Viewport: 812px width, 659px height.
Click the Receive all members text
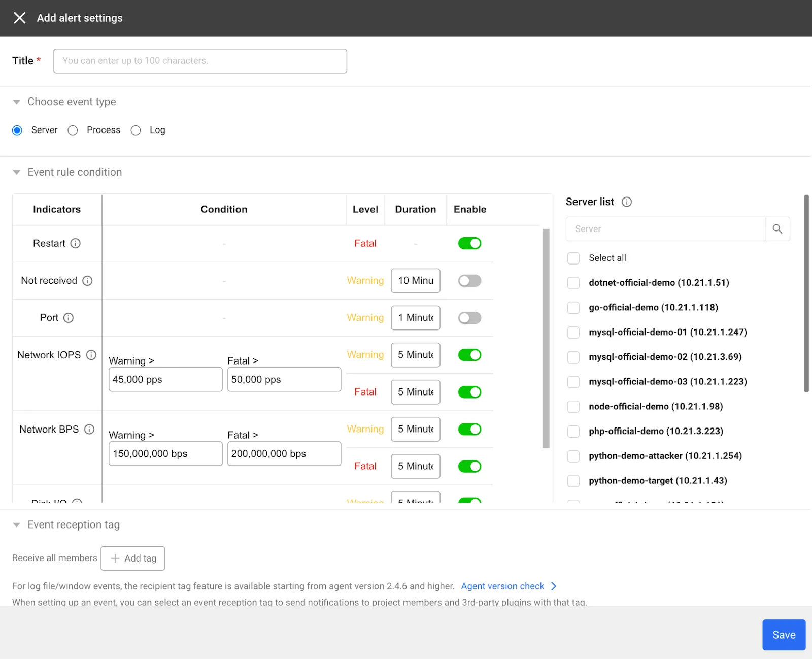(55, 558)
